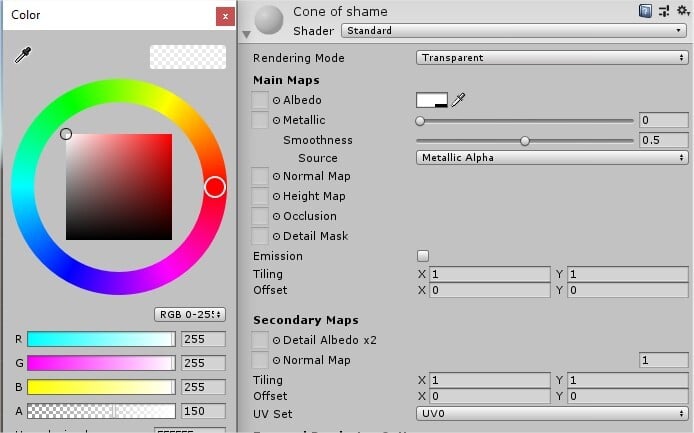
Task: Click the material preview sphere
Action: pos(269,20)
